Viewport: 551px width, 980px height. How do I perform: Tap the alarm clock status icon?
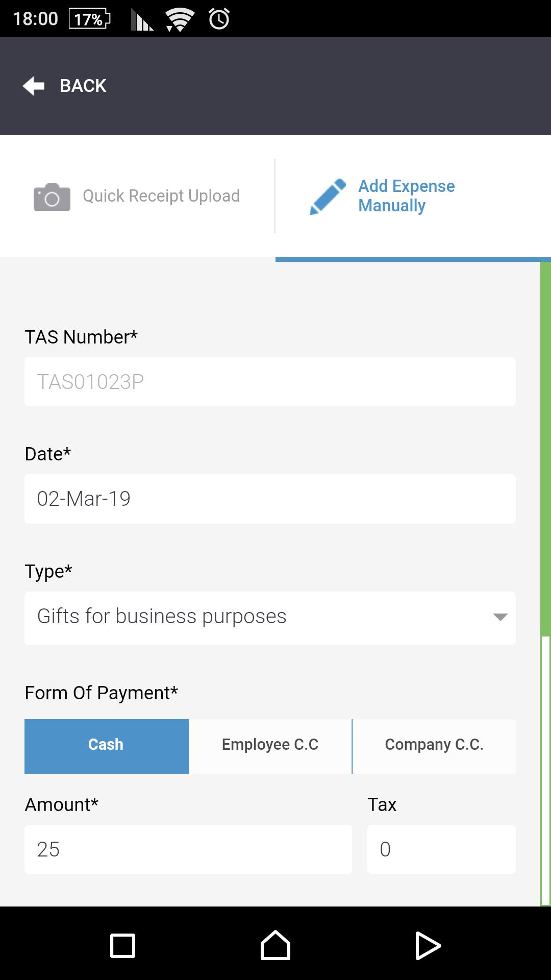(219, 19)
